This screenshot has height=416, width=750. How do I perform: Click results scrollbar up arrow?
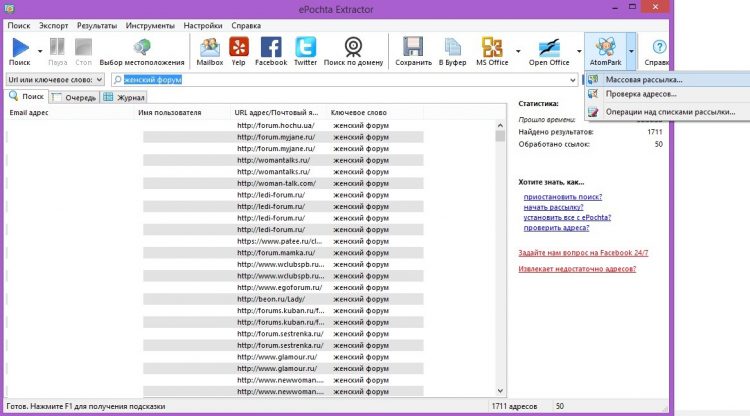coord(500,125)
